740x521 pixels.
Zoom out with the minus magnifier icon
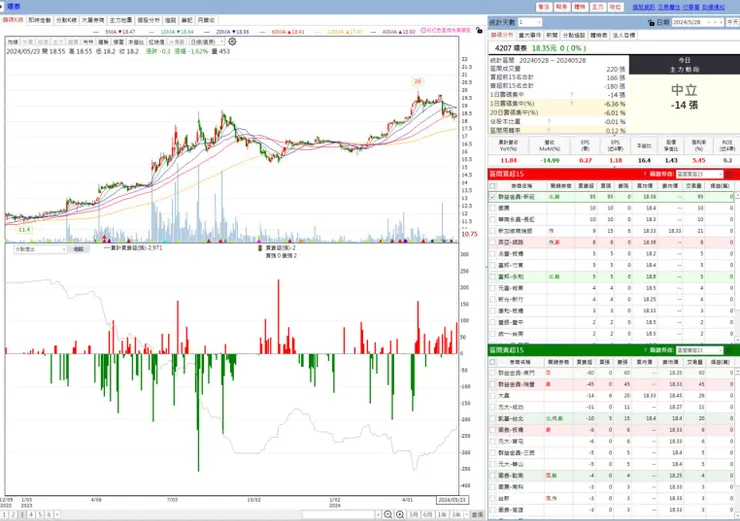tap(388, 514)
